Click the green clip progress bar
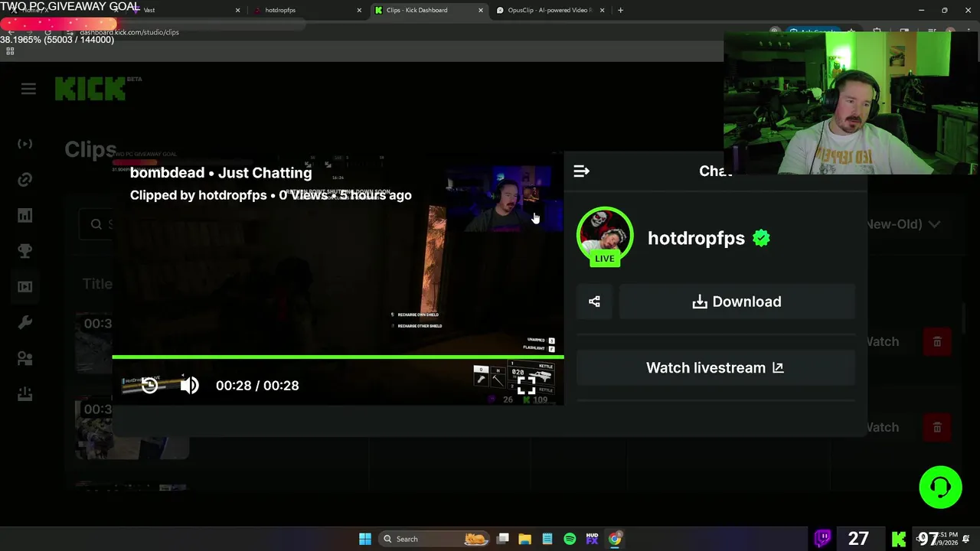 click(338, 357)
